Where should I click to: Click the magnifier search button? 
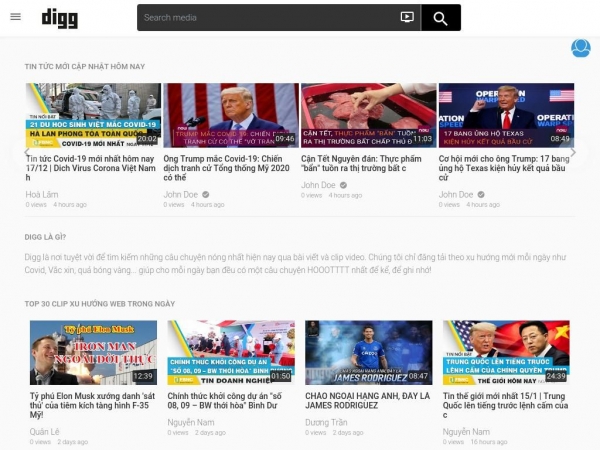click(x=440, y=18)
